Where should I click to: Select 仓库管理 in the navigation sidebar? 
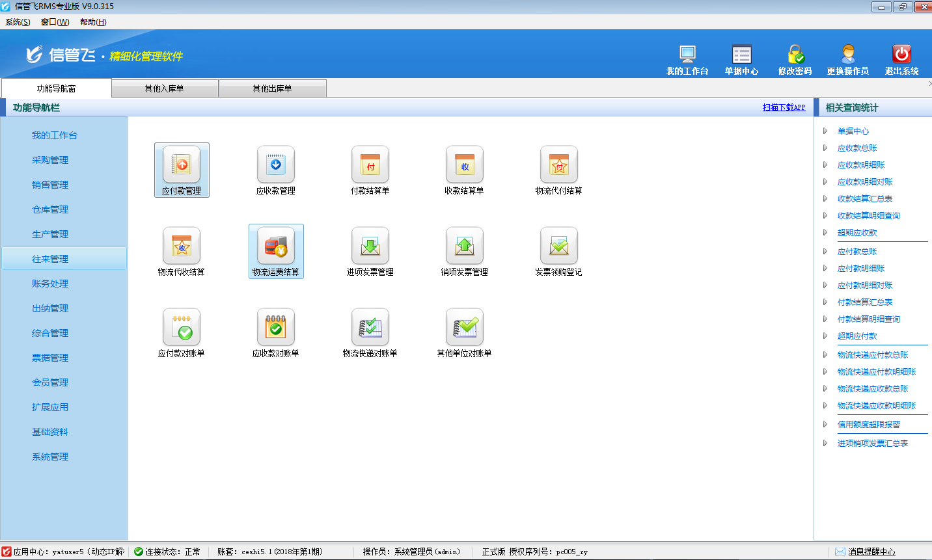click(50, 209)
